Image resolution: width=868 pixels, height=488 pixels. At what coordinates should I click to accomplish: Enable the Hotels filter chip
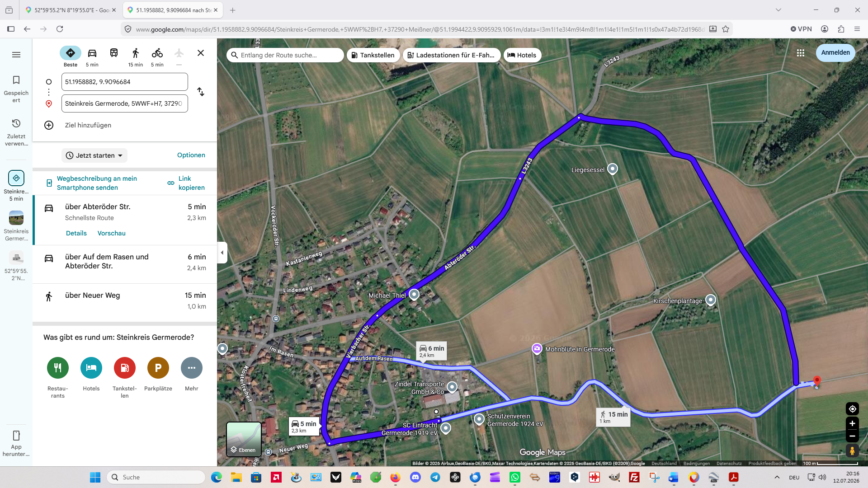pyautogui.click(x=522, y=55)
